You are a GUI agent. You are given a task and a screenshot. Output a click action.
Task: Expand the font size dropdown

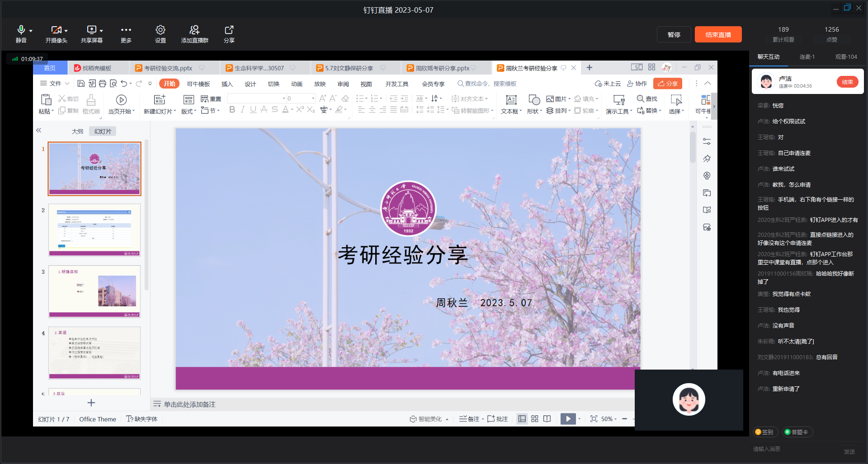pos(313,98)
